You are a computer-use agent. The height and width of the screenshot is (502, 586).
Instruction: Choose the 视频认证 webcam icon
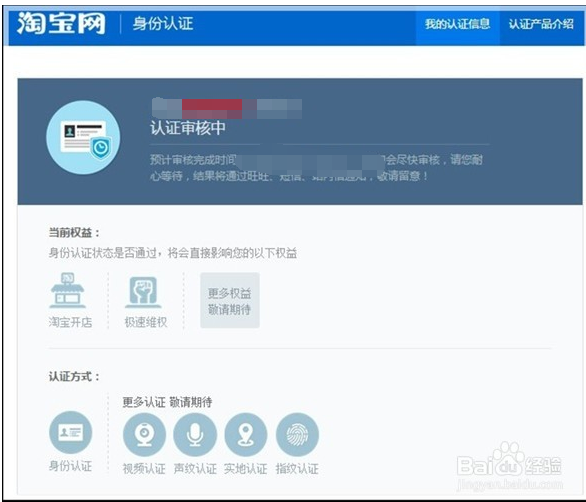click(x=144, y=435)
